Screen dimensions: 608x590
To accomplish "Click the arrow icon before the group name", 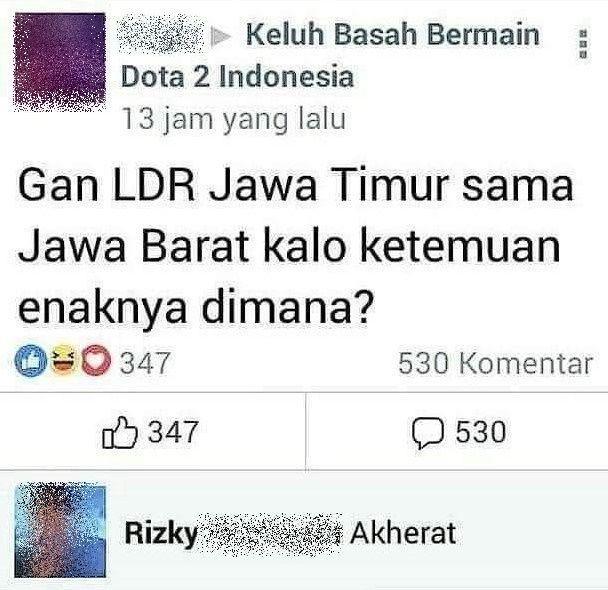I will [x=221, y=36].
